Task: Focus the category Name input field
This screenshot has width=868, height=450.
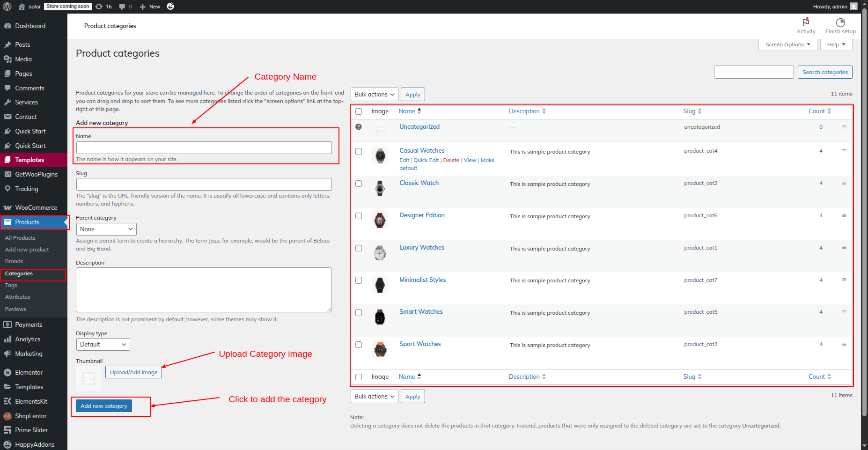Action: coord(204,148)
